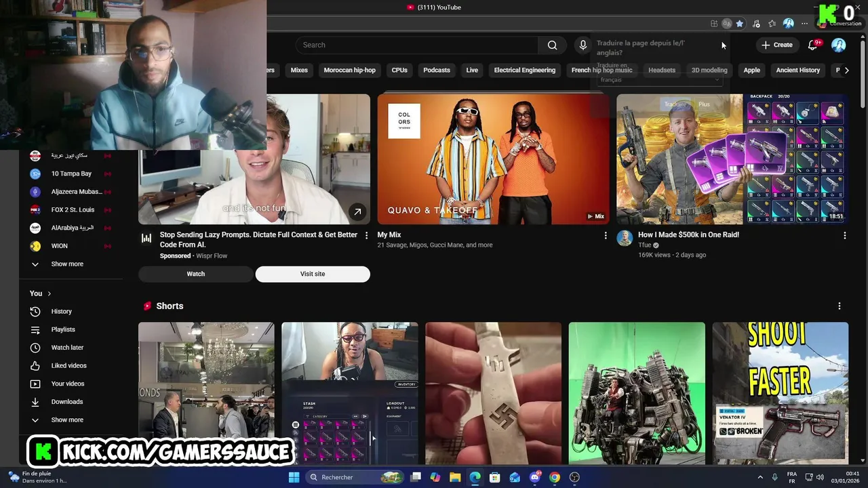
Task: Open options menu for the Wispr Flow ad
Action: (x=366, y=235)
